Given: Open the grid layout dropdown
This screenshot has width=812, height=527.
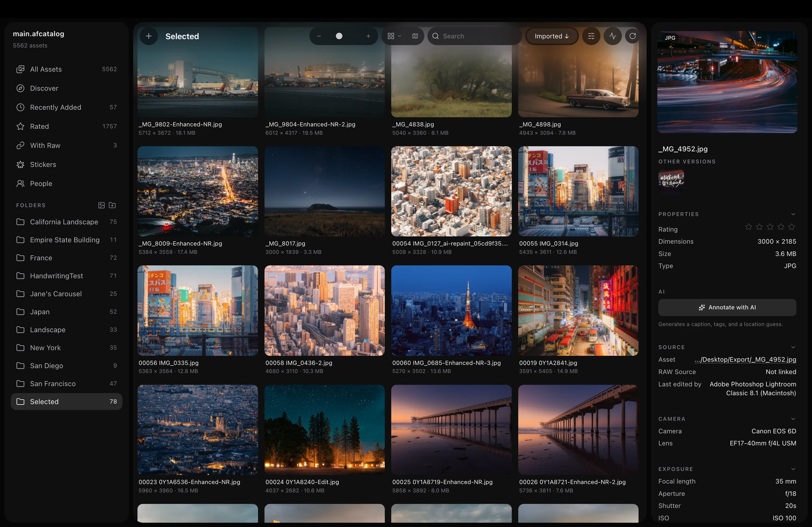Looking at the screenshot, I should [394, 36].
